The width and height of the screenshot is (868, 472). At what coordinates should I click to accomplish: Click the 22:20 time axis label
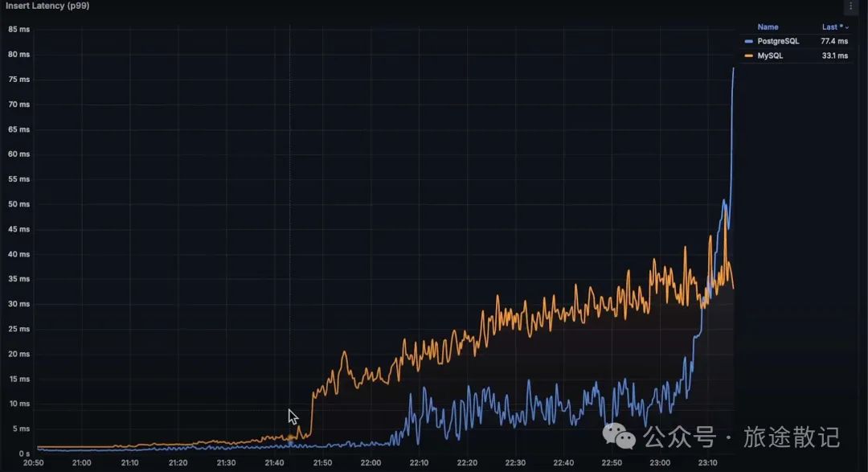pyautogui.click(x=467, y=462)
